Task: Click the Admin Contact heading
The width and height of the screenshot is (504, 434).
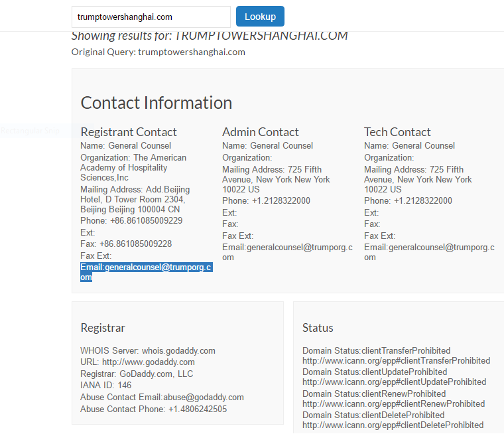Action: [261, 132]
